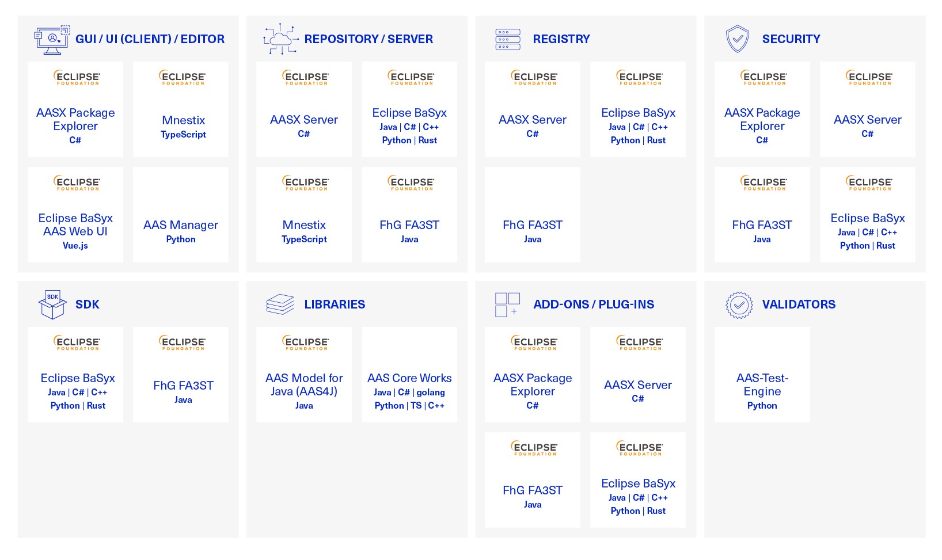The height and width of the screenshot is (560, 942).
Task: Click the Libraries stacked layers icon
Action: click(280, 304)
